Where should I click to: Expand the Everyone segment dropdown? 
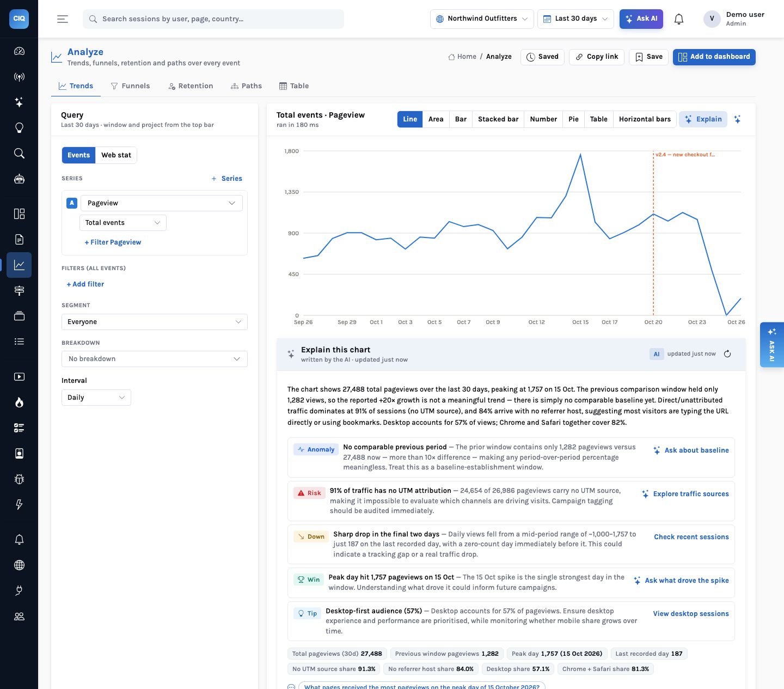(155, 322)
